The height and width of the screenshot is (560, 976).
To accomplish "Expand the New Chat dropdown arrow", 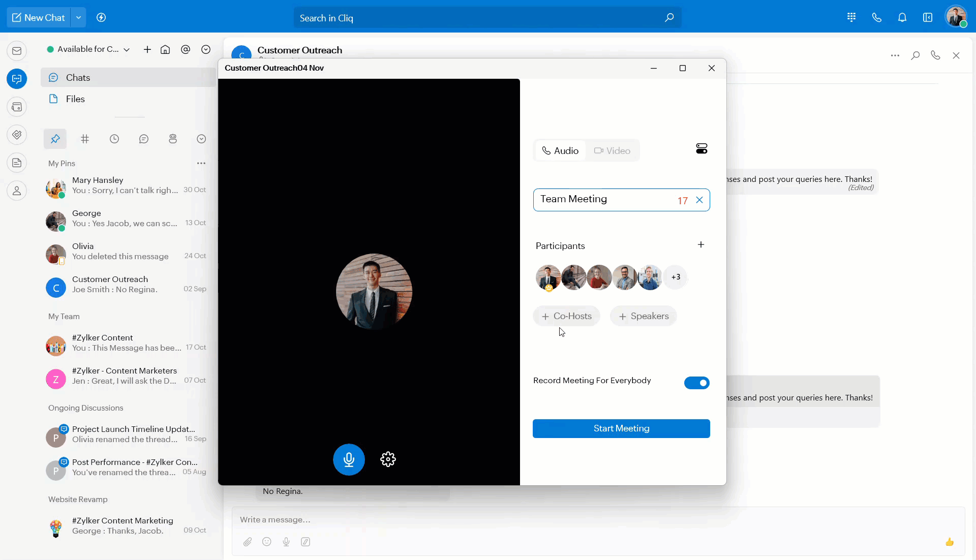I will [x=78, y=18].
